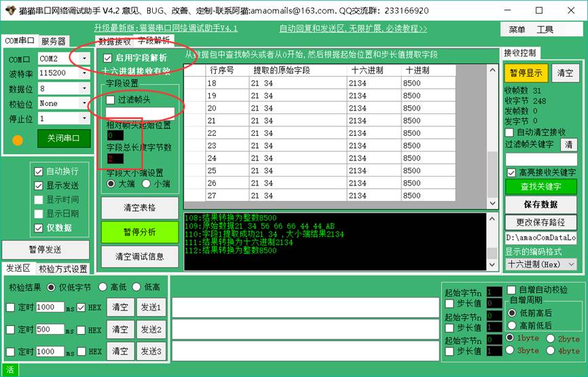Click the orange port status indicator
Viewport: 588px width, 377px height.
[x=18, y=140]
